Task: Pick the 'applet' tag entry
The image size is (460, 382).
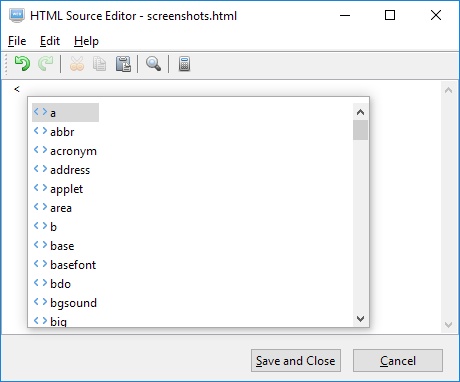Action: pos(59,189)
